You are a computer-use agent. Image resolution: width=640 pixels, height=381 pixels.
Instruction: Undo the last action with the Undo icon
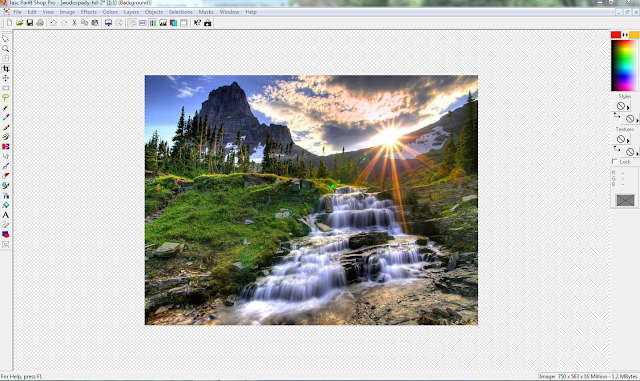53,23
